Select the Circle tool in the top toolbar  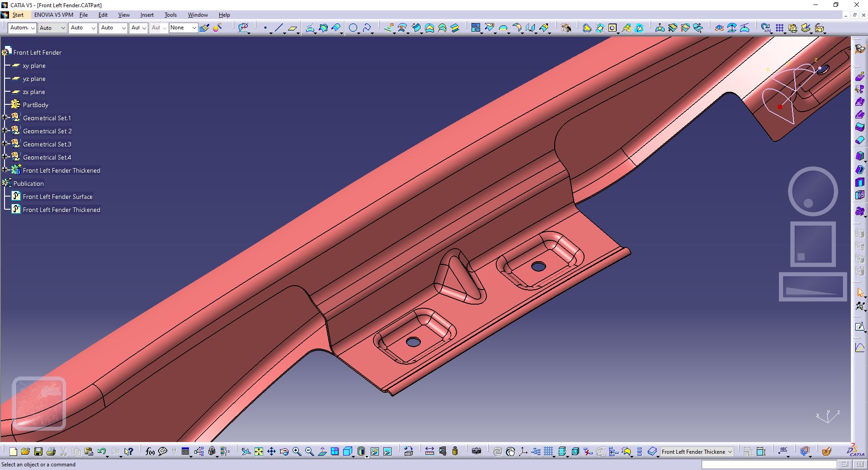click(x=353, y=28)
